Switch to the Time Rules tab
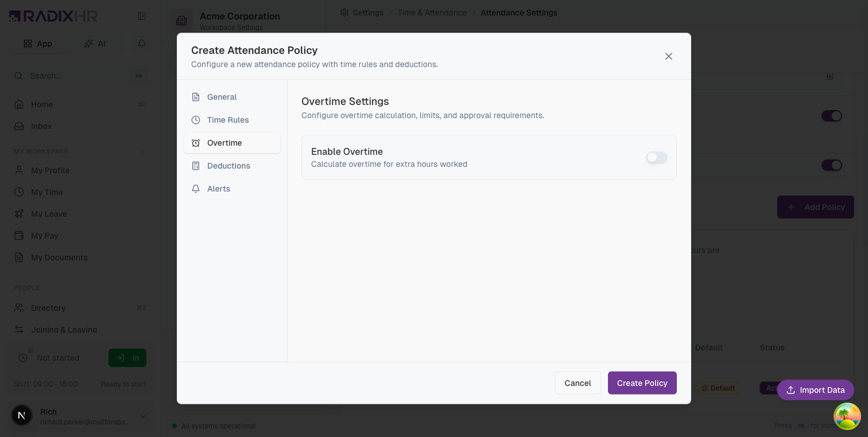Viewport: 868px width, 437px height. pos(232,120)
